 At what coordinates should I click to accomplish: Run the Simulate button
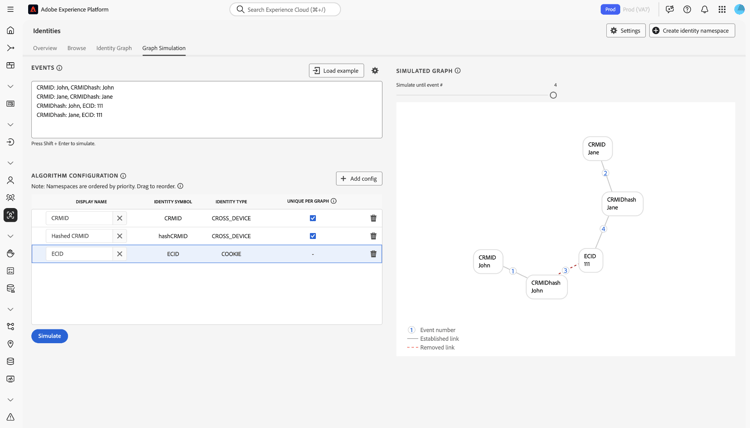[50, 336]
